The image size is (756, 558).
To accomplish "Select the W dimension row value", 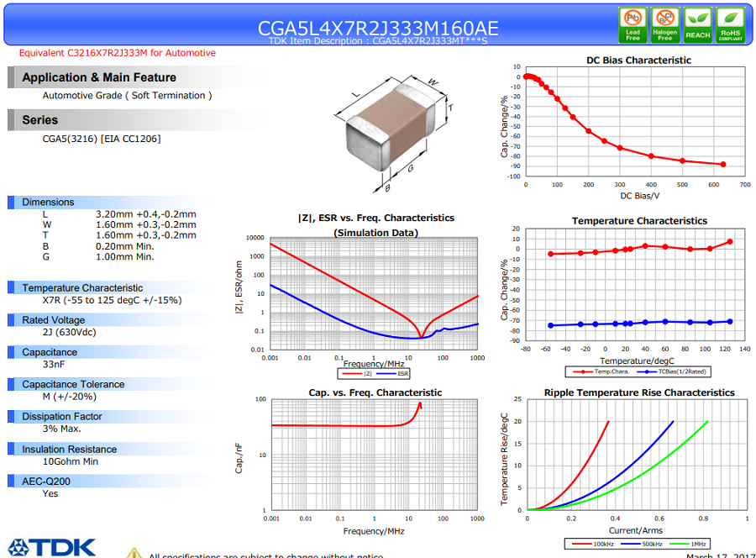I will point(146,224).
